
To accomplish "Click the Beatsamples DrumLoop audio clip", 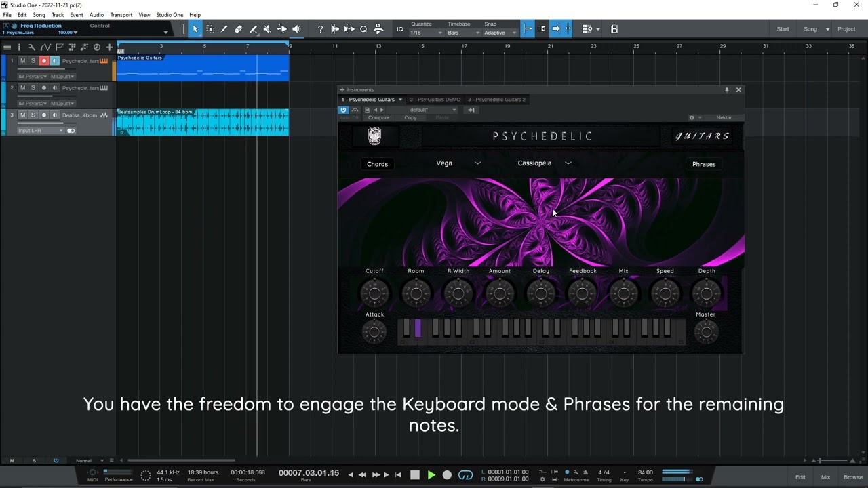I will pos(203,122).
